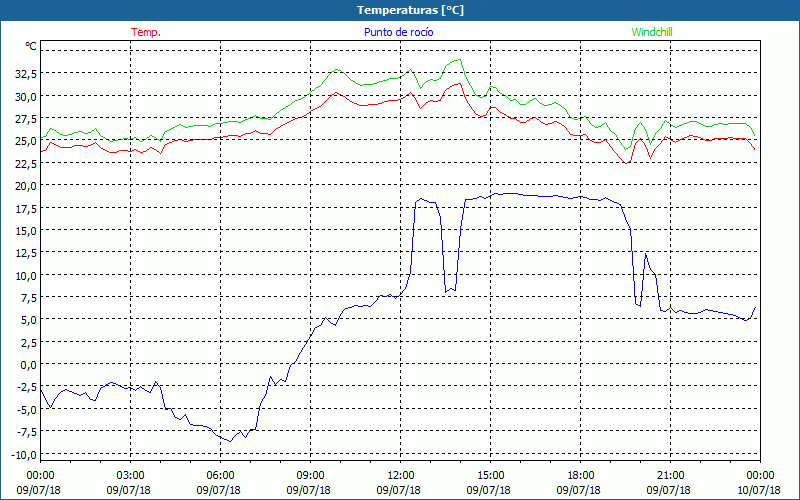Click the -7,5 y-axis value

(26, 432)
